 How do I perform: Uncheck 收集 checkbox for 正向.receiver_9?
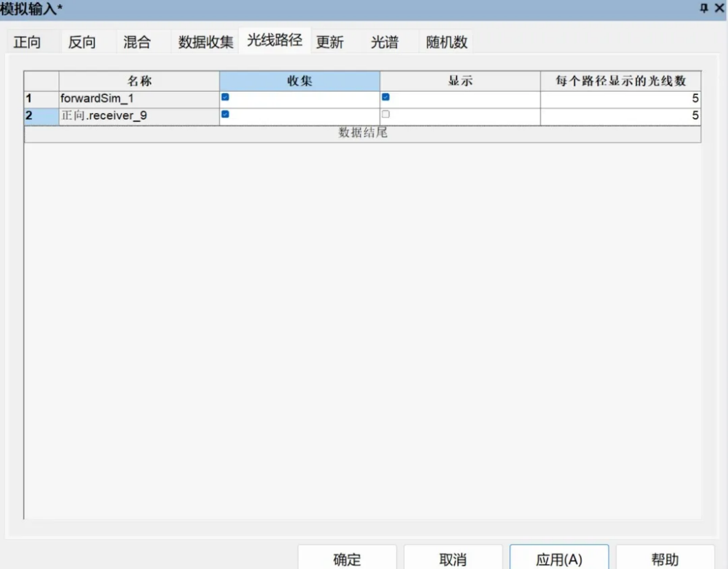(225, 114)
